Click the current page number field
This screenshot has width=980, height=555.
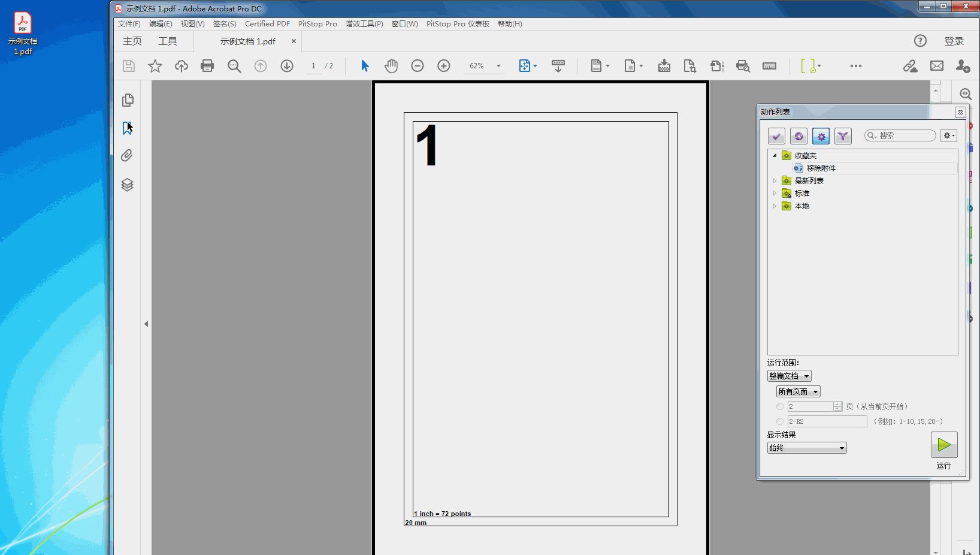pyautogui.click(x=313, y=66)
